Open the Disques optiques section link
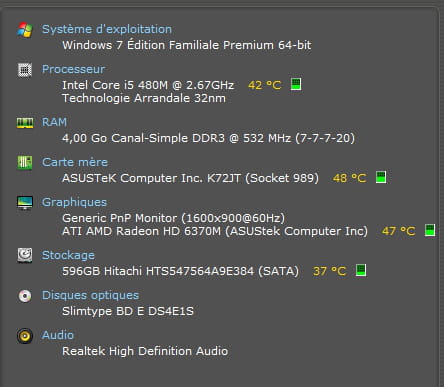444x387 pixels. pos(90,295)
